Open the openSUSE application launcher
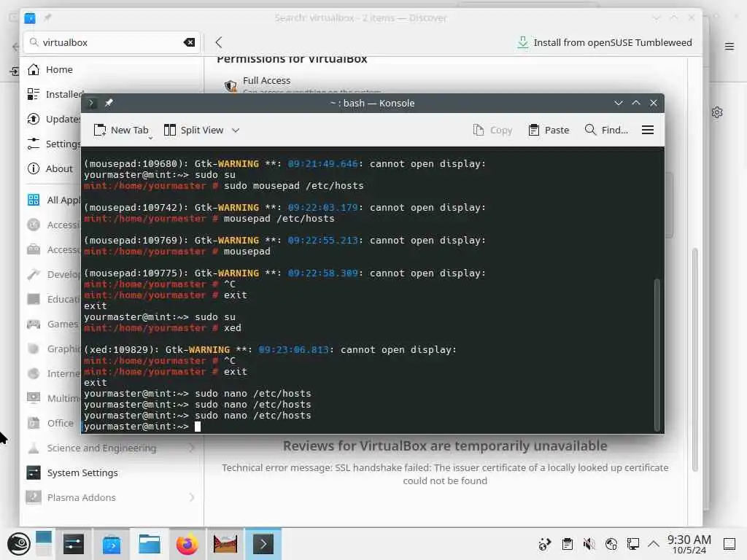 (x=18, y=544)
